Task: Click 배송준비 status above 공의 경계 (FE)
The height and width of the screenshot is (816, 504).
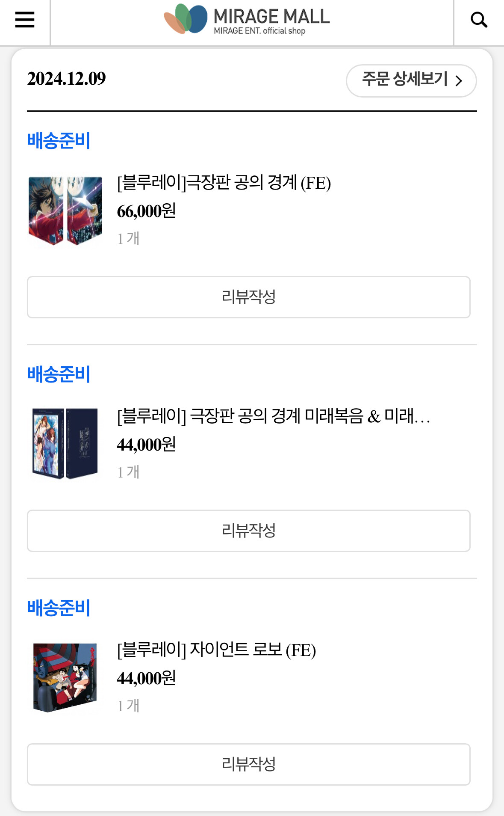Action: tap(59, 141)
